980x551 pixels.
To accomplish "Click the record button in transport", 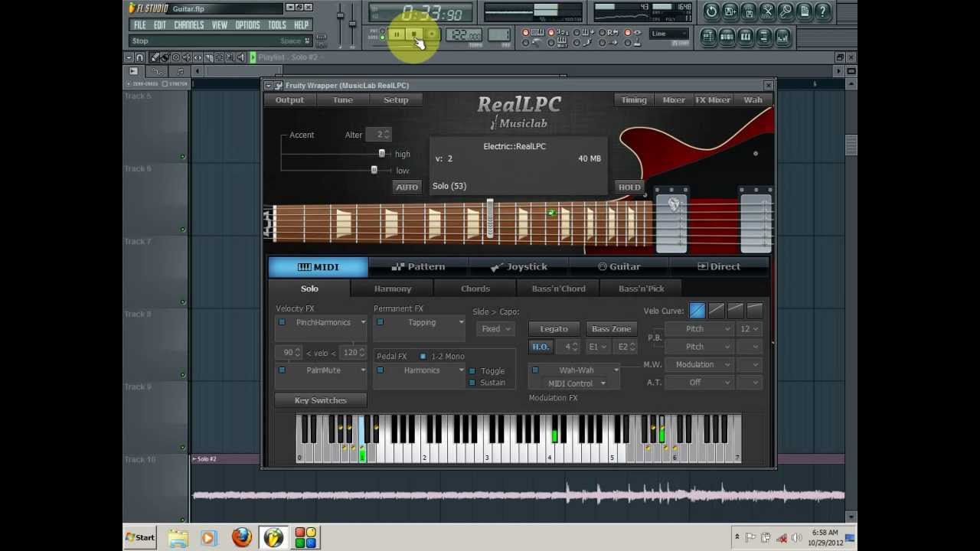I will [432, 34].
